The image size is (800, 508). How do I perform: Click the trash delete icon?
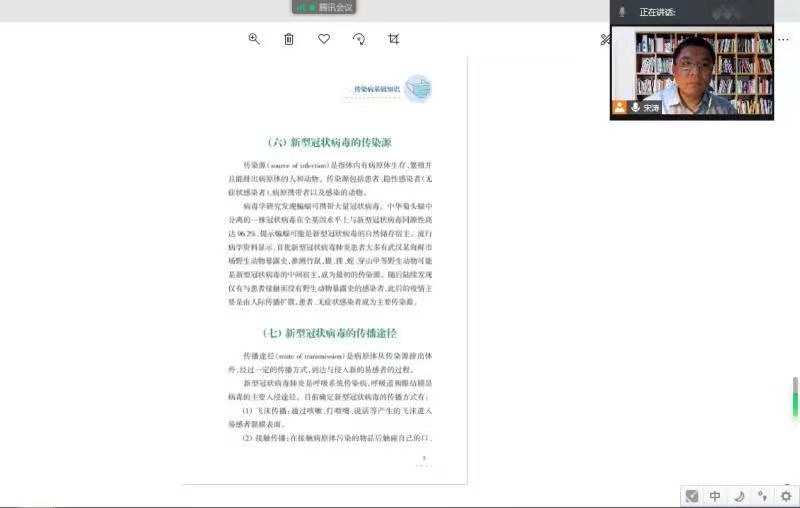coord(289,39)
